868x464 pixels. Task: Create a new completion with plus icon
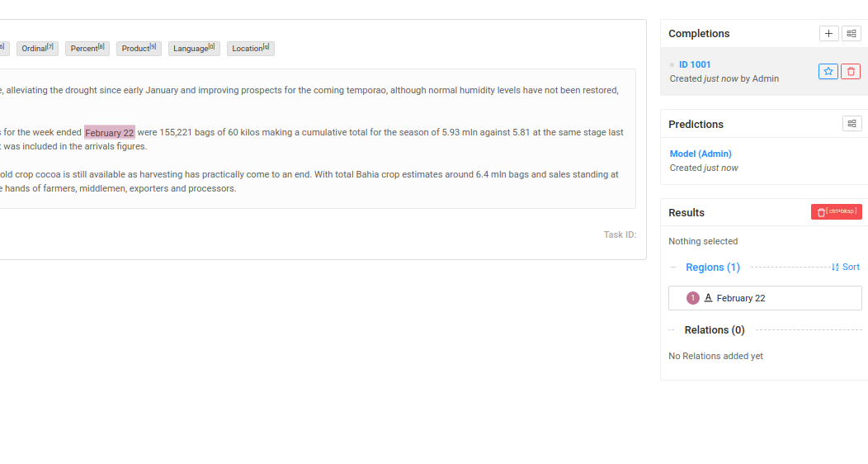828,34
